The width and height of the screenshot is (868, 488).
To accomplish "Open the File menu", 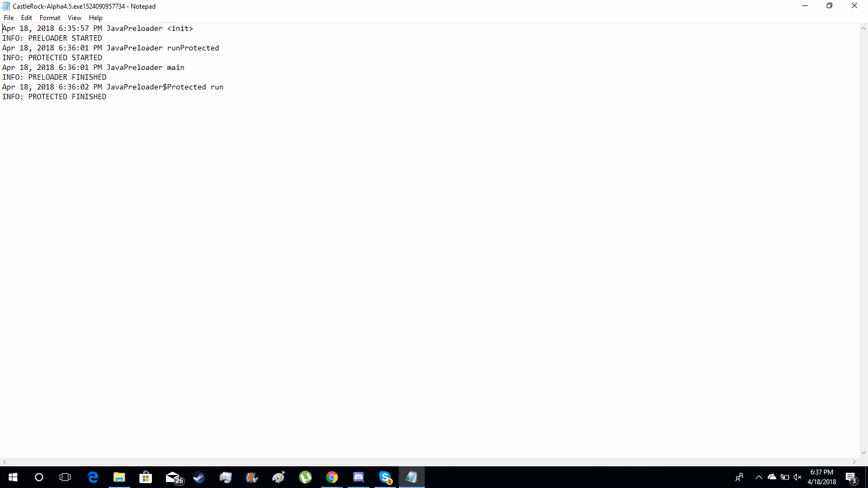I will tap(9, 18).
